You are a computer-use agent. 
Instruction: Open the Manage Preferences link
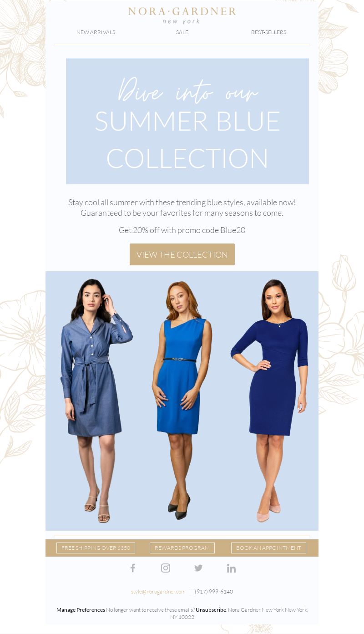pos(81,610)
